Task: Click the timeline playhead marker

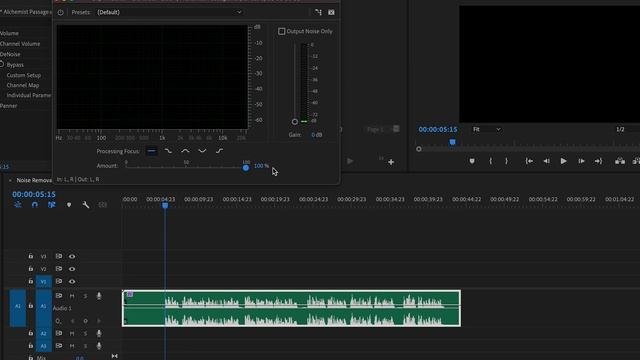Action: (165, 205)
